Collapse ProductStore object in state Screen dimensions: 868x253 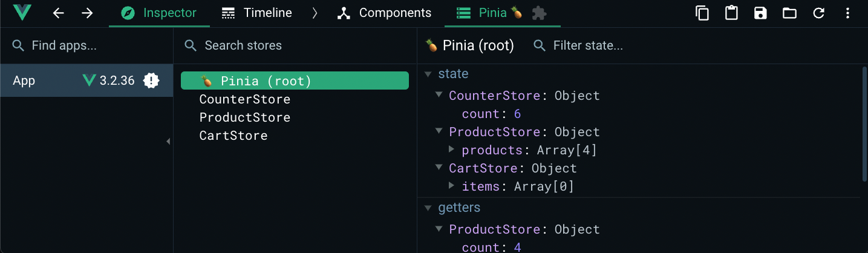[439, 132]
